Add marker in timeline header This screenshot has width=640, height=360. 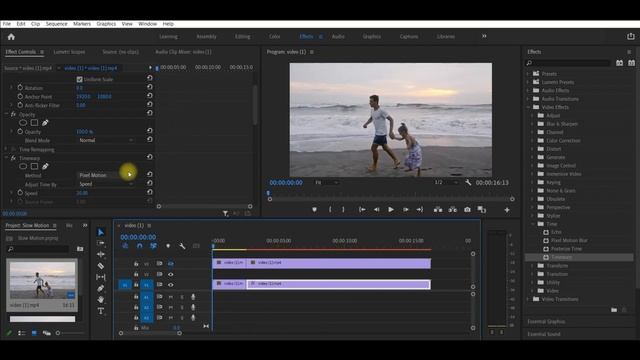pos(168,246)
